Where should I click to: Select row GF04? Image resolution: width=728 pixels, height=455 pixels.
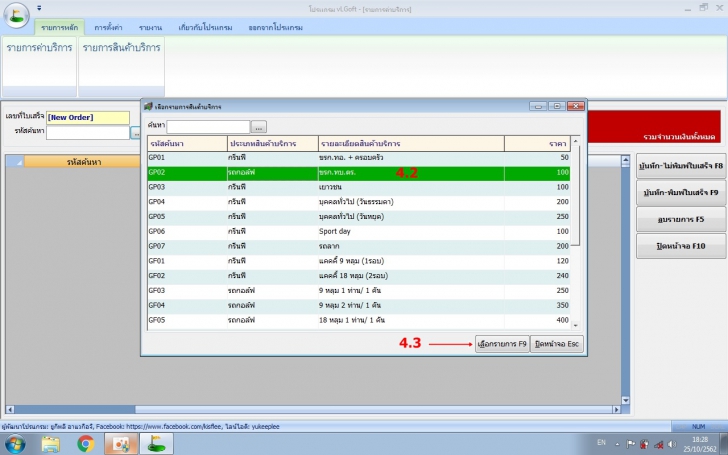point(358,306)
